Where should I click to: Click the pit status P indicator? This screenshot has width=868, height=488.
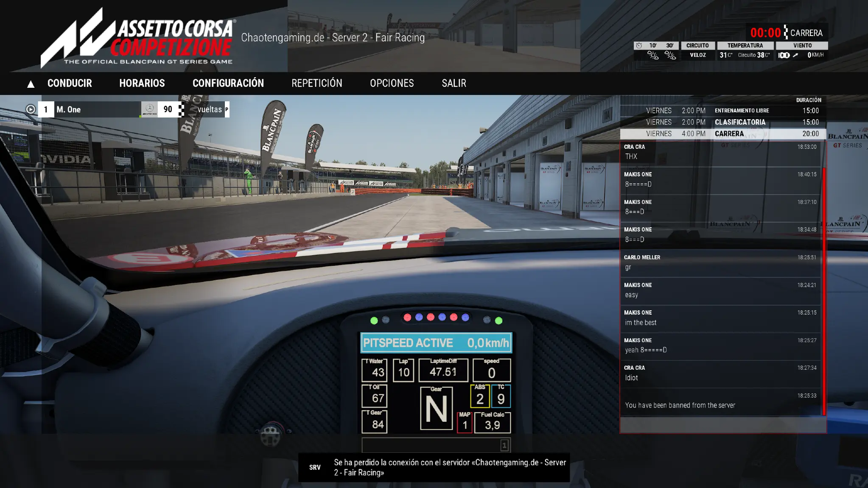227,109
